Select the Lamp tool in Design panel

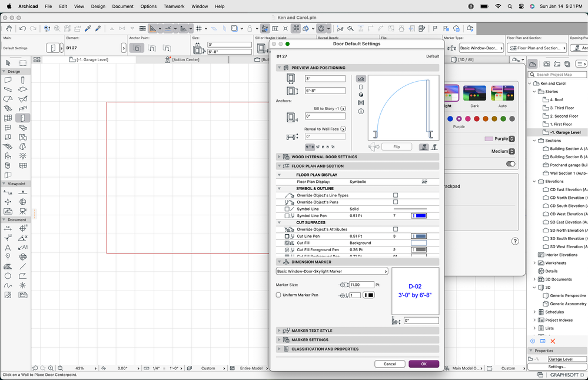(23, 156)
